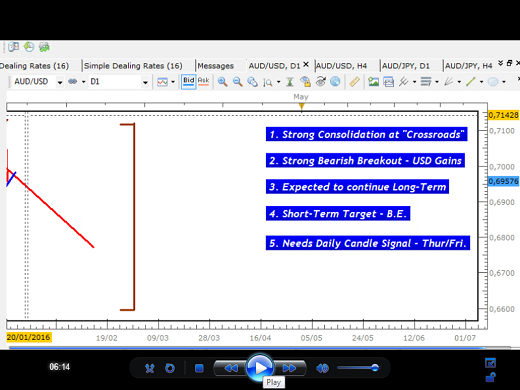Open the chart type dropdown arrow

point(173,82)
